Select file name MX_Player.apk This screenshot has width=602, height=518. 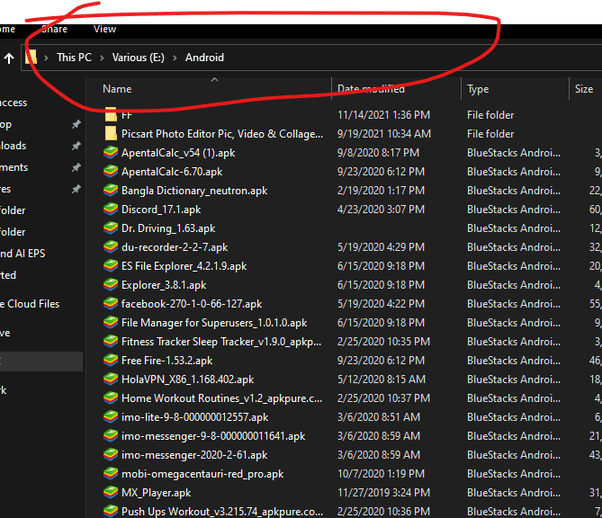coord(156,493)
